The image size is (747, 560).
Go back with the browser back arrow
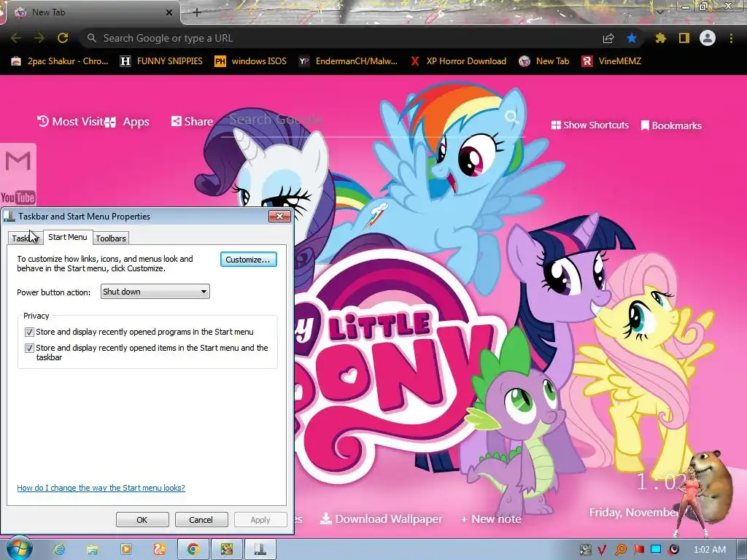pos(16,38)
